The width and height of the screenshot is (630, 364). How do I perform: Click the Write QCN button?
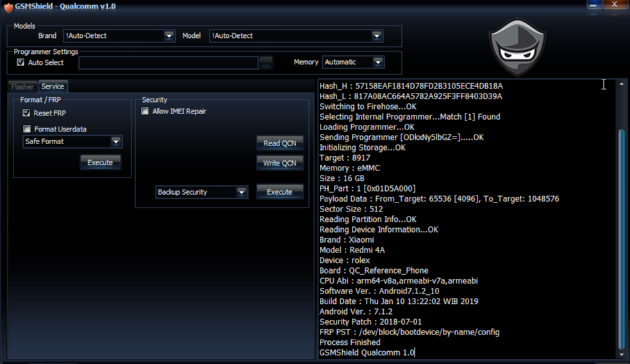coord(279,163)
